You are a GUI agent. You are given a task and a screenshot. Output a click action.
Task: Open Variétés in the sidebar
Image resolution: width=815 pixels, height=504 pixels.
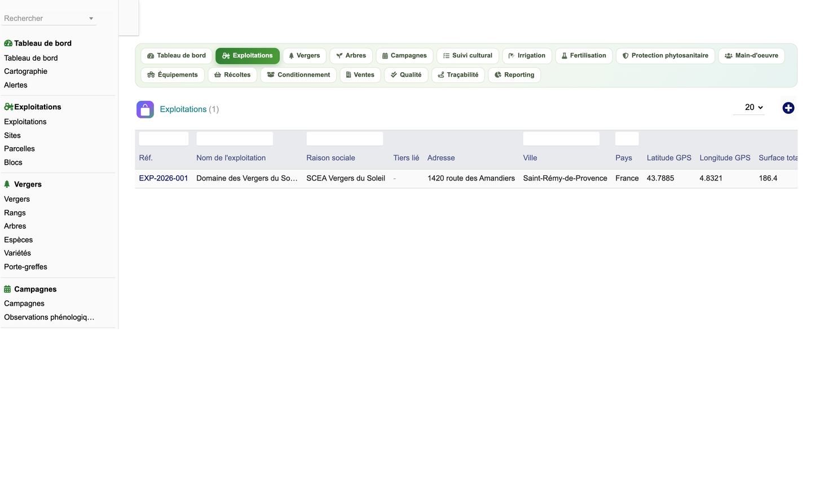(x=17, y=253)
